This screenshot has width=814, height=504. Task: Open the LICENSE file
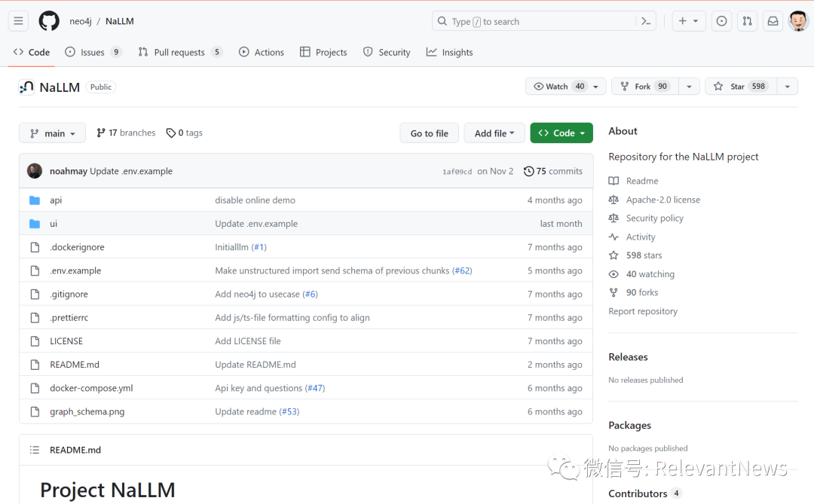coord(66,341)
